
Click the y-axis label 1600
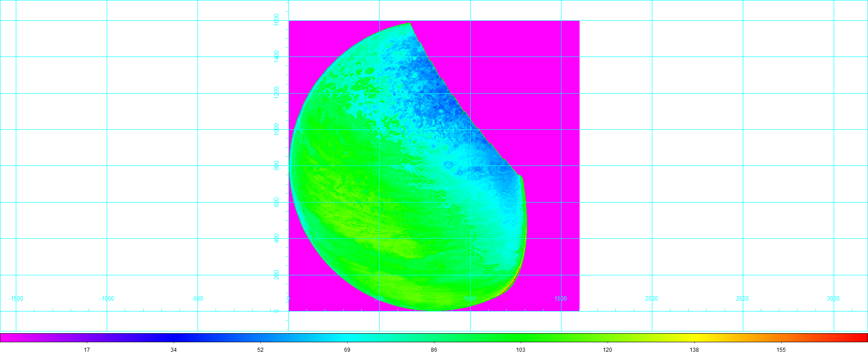[277, 20]
